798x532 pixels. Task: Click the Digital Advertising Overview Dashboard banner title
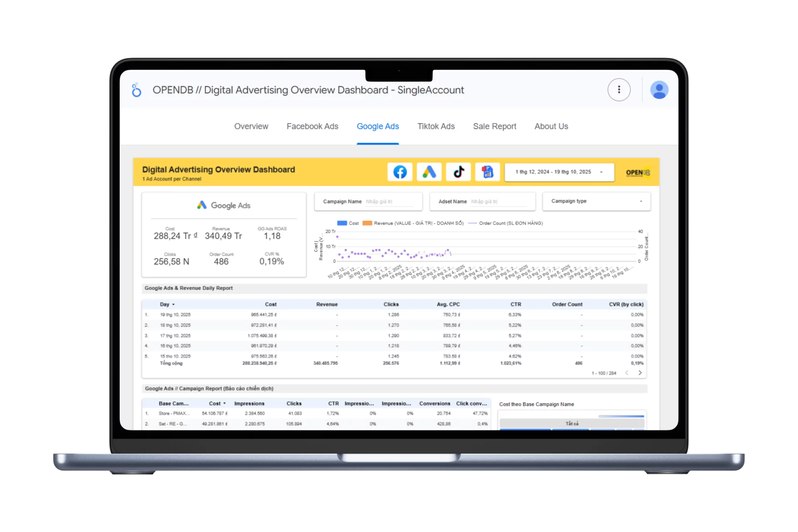219,170
